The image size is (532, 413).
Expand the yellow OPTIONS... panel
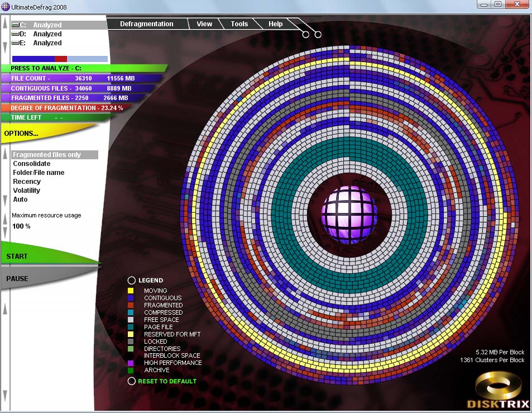coord(22,134)
